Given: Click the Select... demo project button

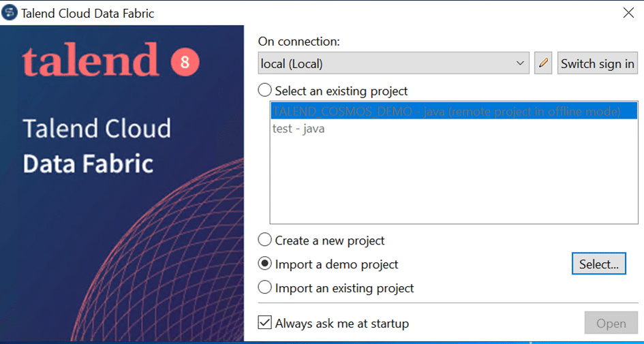Looking at the screenshot, I should pyautogui.click(x=599, y=264).
